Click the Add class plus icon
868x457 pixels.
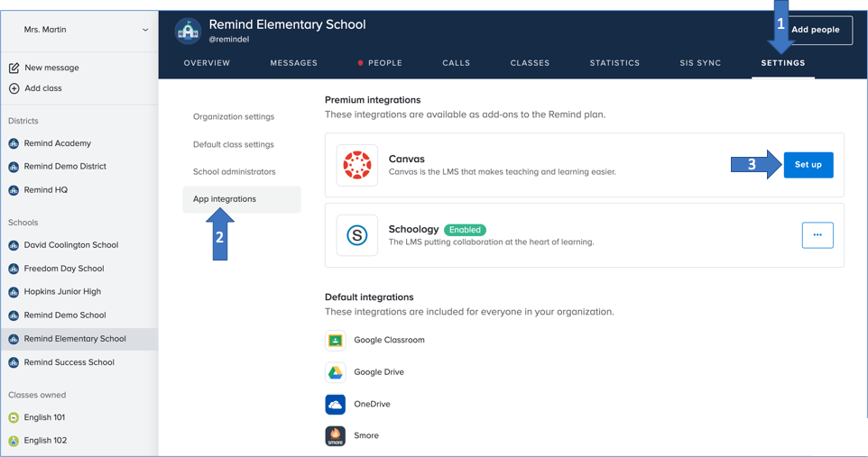coord(14,88)
